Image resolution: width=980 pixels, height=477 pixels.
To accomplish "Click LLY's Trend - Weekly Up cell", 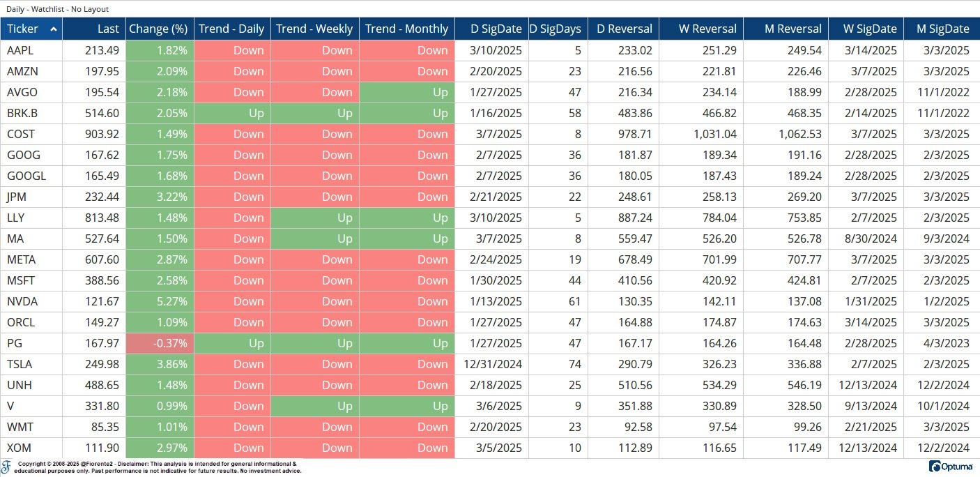I will pos(315,218).
